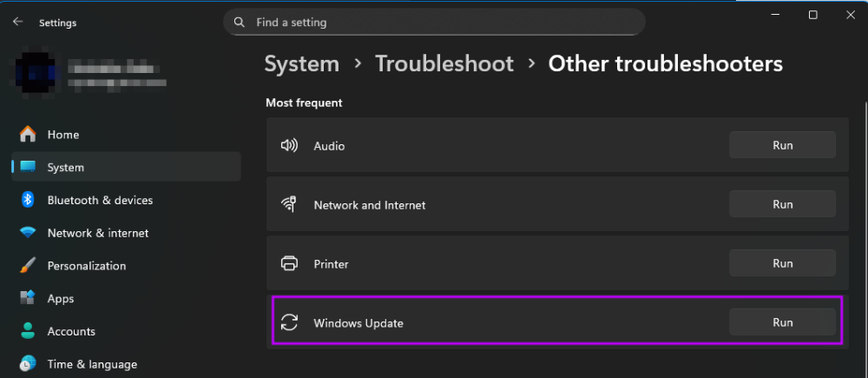Click the Network and Internet troubleshooter icon
The height and width of the screenshot is (378, 868).
[289, 204]
